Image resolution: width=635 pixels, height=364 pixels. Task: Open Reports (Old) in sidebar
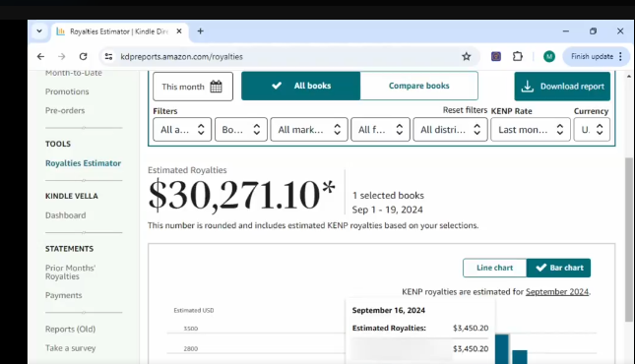[x=71, y=330]
